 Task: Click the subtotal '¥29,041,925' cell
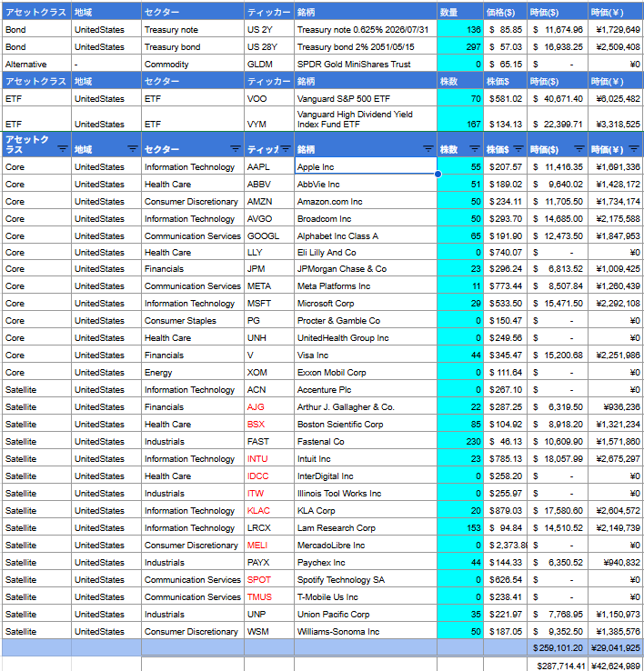(x=616, y=647)
